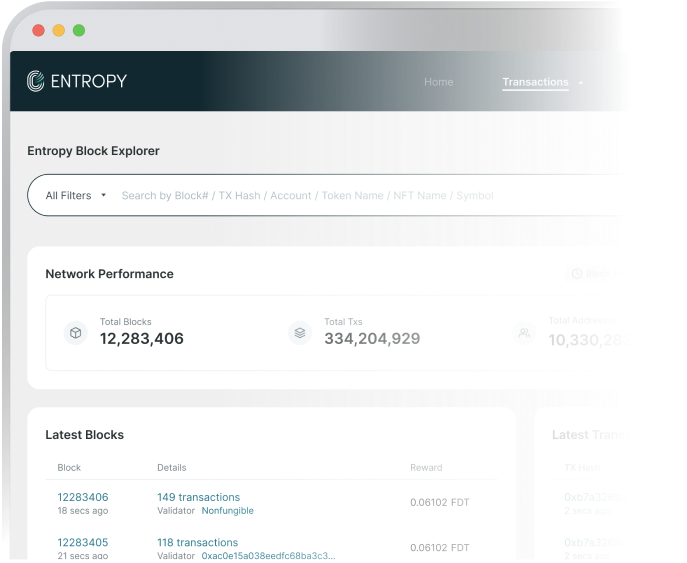Image resolution: width=687 pixels, height=563 pixels.
Task: Click the 18 secs ago timestamp
Action: (83, 511)
